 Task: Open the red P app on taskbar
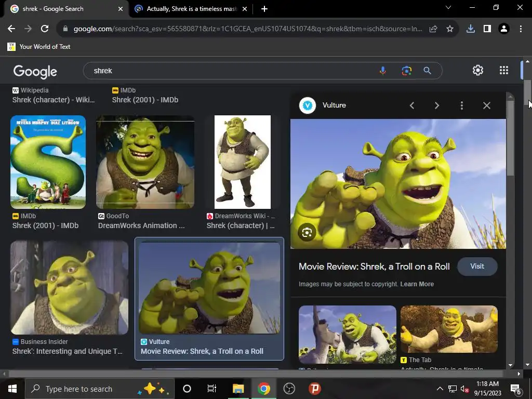314,389
